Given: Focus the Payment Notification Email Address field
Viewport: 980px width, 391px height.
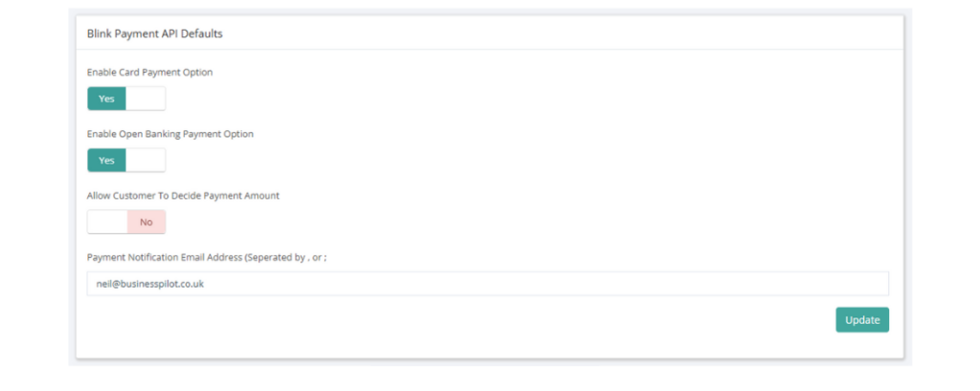Looking at the screenshot, I should [x=487, y=284].
